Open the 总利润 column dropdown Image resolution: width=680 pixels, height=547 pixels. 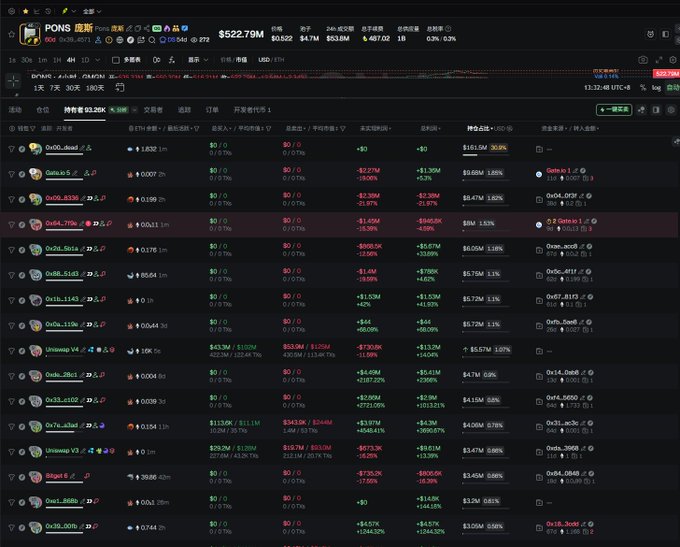coord(431,128)
